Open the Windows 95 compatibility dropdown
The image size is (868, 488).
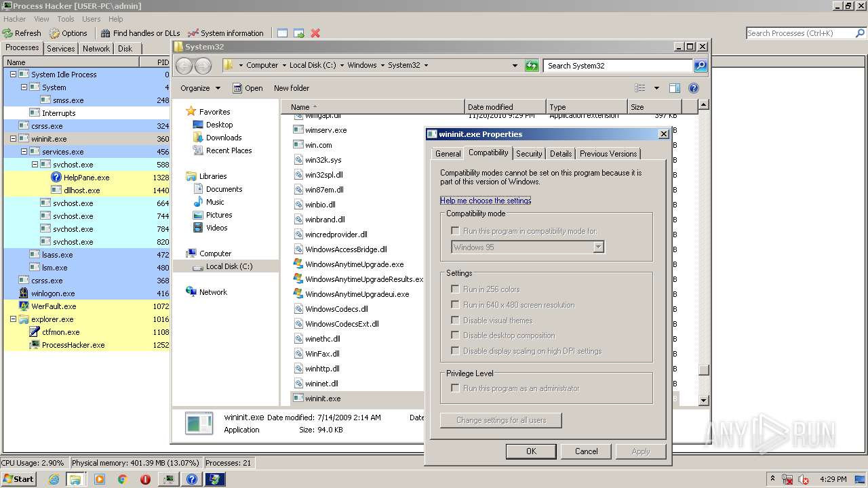[x=598, y=247]
